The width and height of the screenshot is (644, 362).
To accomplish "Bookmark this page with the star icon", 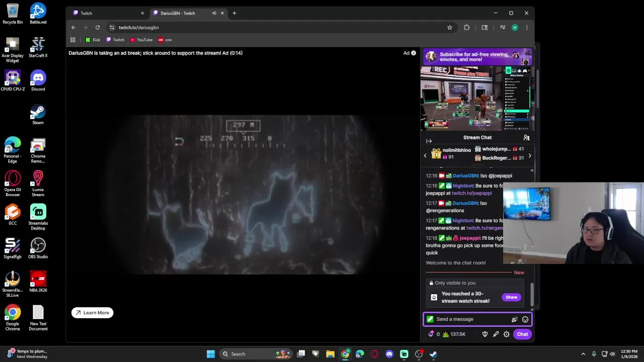I will 450,27.
